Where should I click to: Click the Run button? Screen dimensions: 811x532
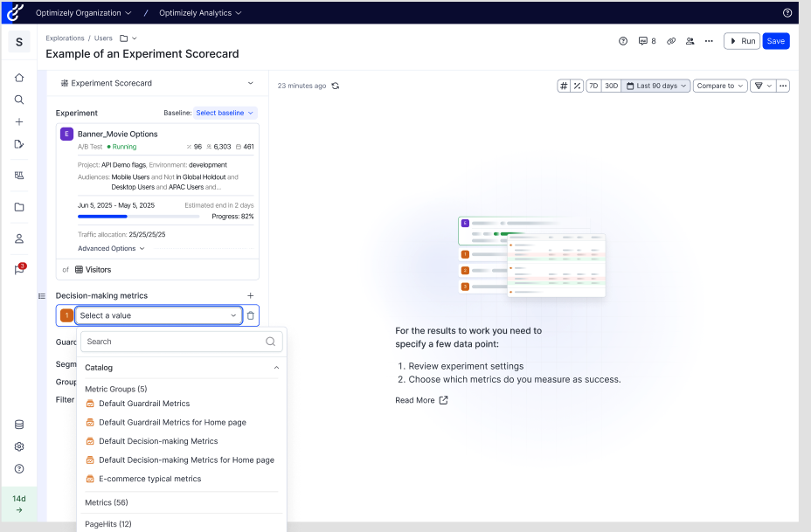741,41
